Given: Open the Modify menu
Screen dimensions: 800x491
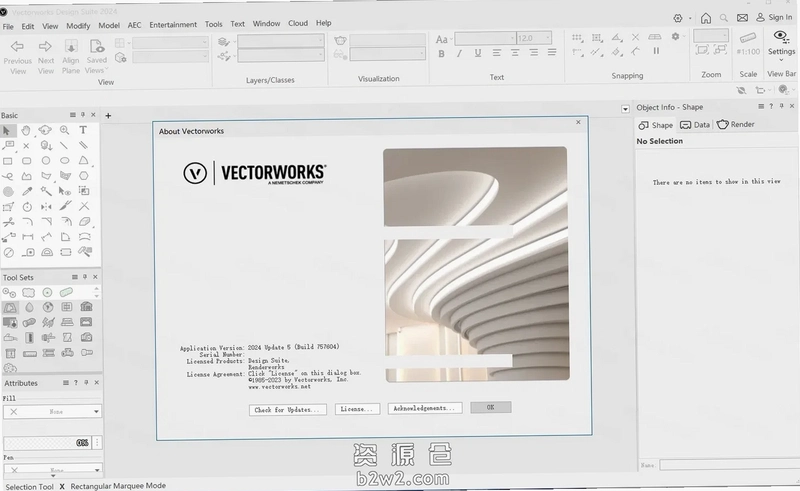Looking at the screenshot, I should coord(78,26).
